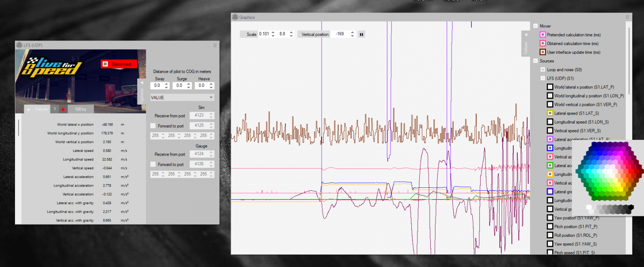
Task: Enable Sim Forward to port checkbox
Action: 153,126
